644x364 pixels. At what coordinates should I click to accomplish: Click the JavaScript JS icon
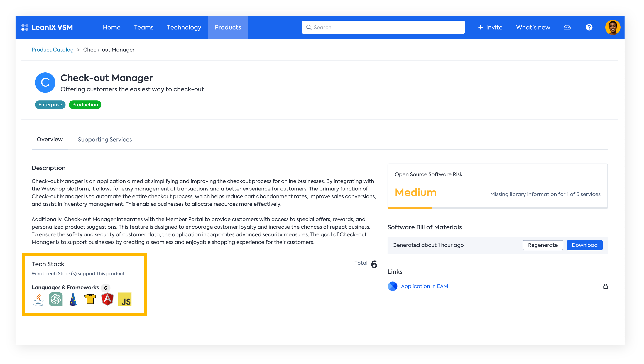125,299
